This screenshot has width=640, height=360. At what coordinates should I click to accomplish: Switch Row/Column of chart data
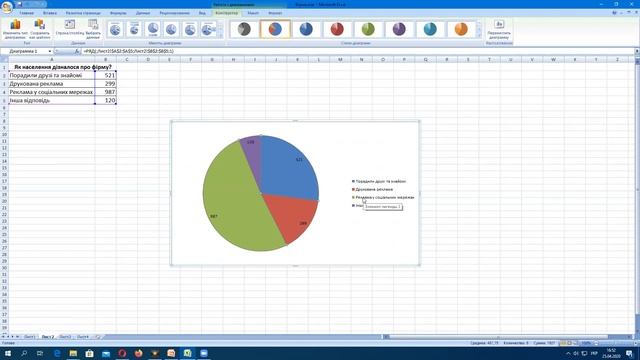pos(70,28)
